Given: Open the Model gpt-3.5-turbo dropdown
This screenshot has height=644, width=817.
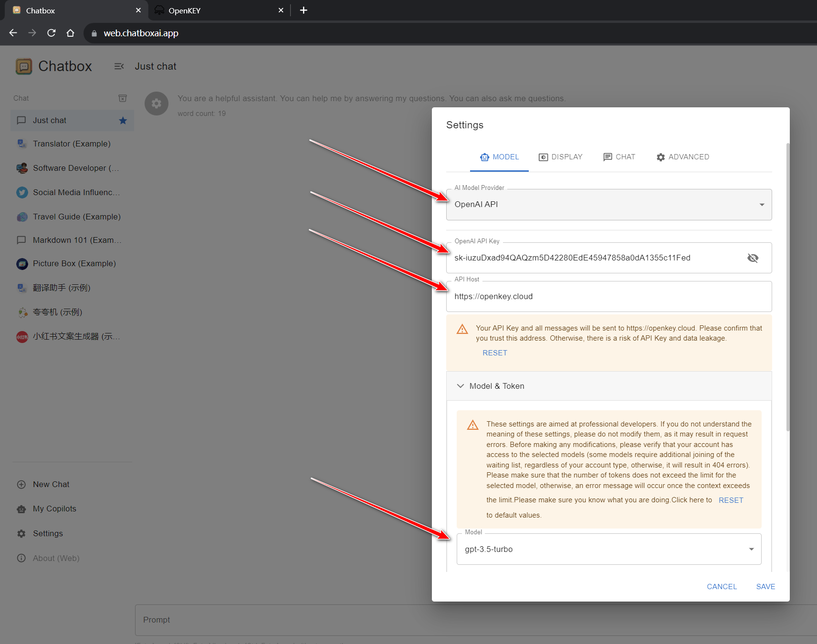Looking at the screenshot, I should coord(608,550).
